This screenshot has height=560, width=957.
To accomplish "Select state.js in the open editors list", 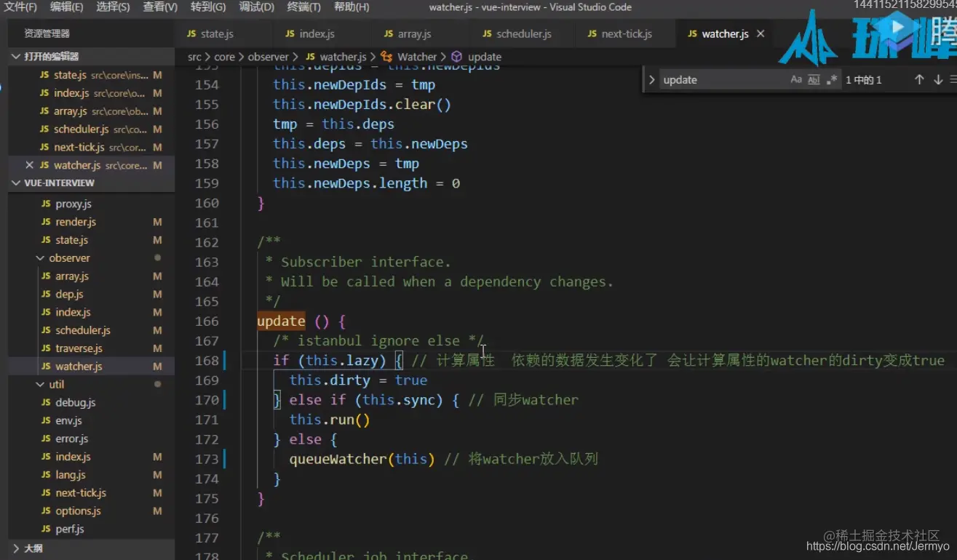I will click(91, 75).
